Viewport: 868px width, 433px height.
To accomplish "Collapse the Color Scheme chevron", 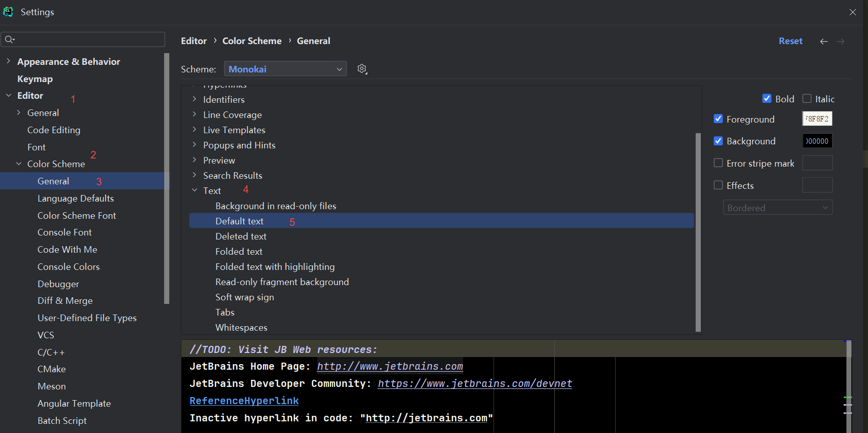I will point(19,164).
